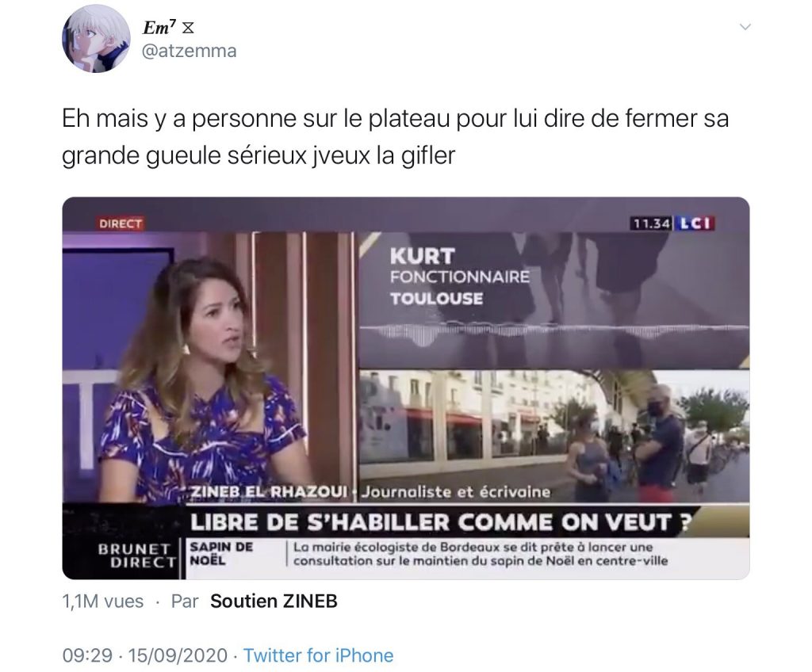Click the LIBRE DE S'HABILLER headline banner
The width and height of the screenshot is (812, 672).
[440, 522]
